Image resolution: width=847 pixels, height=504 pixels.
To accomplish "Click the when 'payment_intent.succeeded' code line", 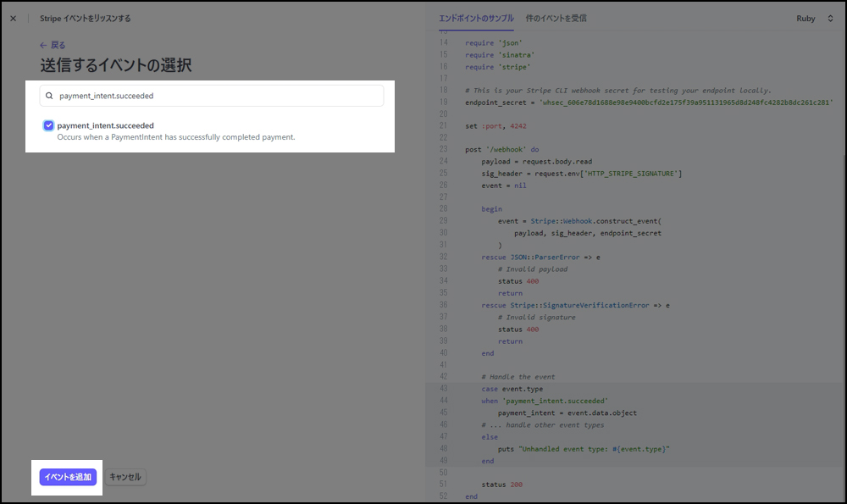I will 545,401.
